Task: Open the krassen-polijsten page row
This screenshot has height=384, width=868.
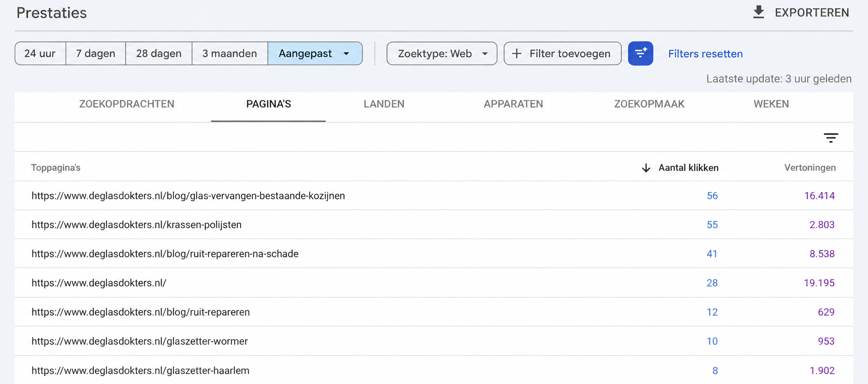Action: point(434,225)
